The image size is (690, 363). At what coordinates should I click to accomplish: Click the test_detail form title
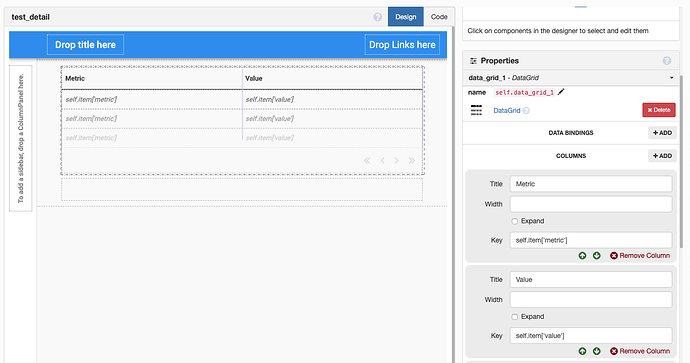tap(30, 17)
